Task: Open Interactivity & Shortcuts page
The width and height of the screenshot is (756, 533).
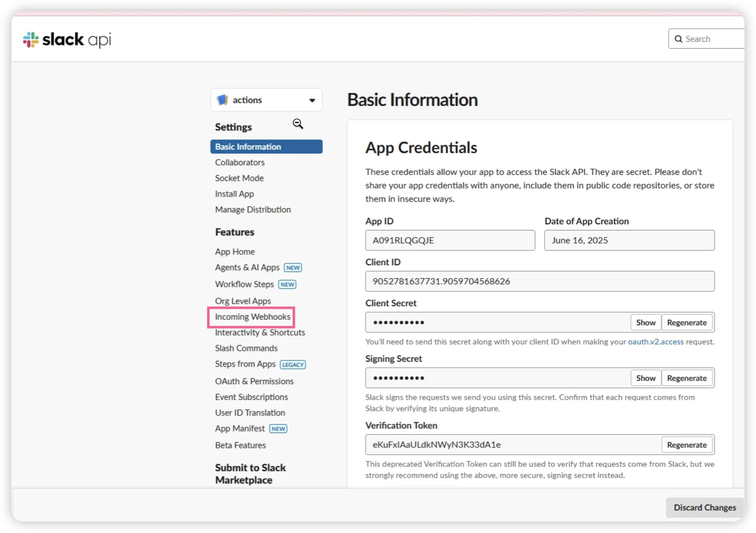Action: click(x=260, y=332)
